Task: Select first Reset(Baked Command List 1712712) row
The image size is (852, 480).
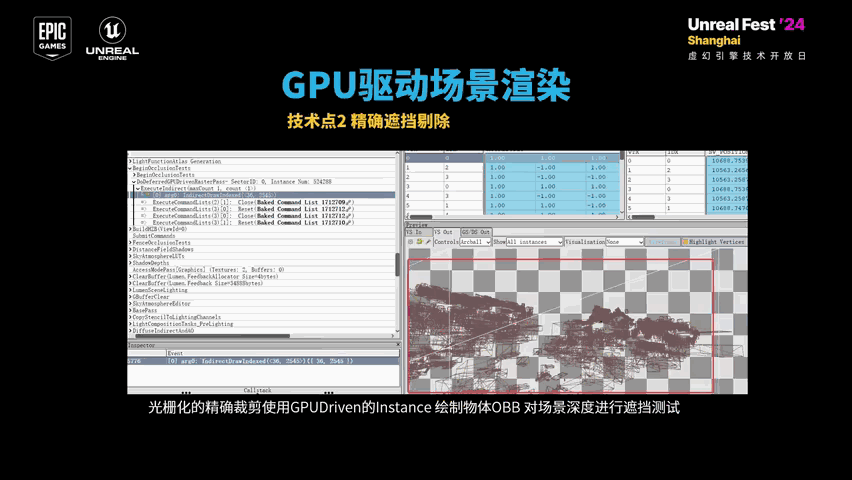Action: [253, 209]
